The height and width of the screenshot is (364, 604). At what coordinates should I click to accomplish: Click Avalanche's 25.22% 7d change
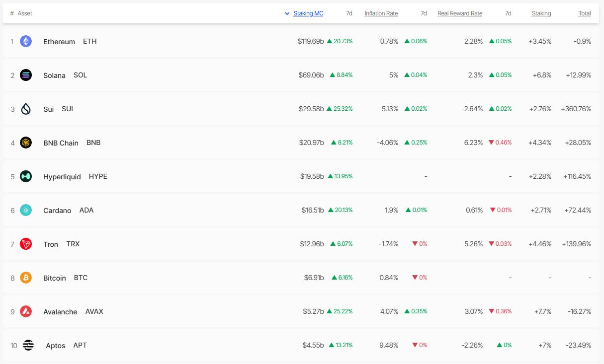pyautogui.click(x=340, y=311)
